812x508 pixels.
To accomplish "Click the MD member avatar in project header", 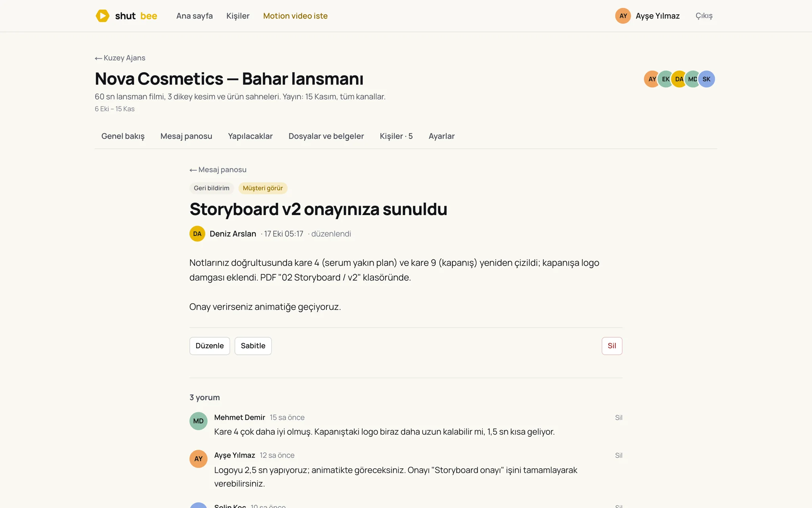I will 693,79.
